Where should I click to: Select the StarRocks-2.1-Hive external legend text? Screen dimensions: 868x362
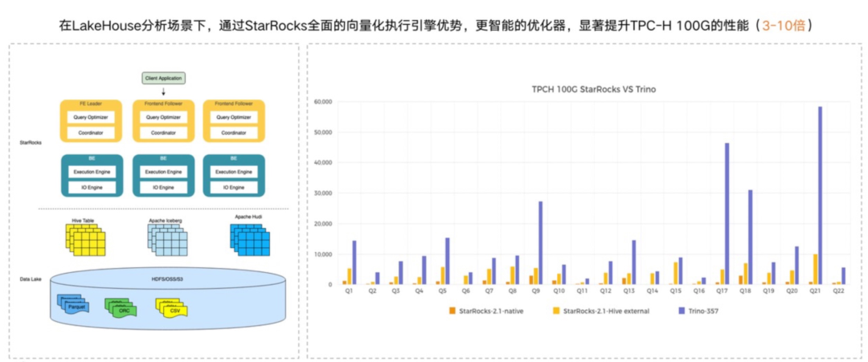606,311
